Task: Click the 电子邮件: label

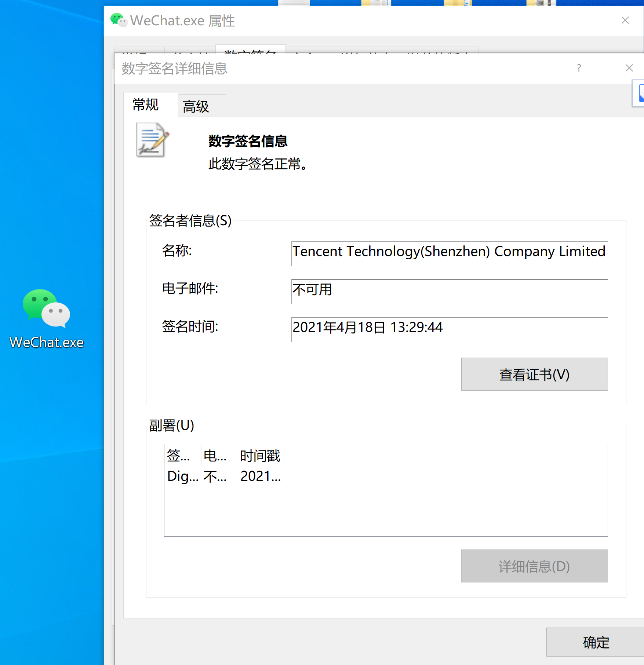Action: [x=190, y=288]
